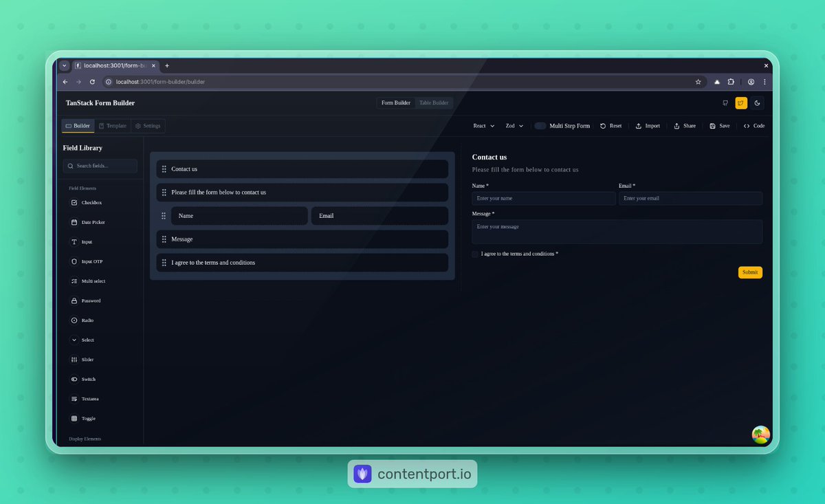Select the Email field block
Viewport: 825px width, 504px height.
[379, 216]
